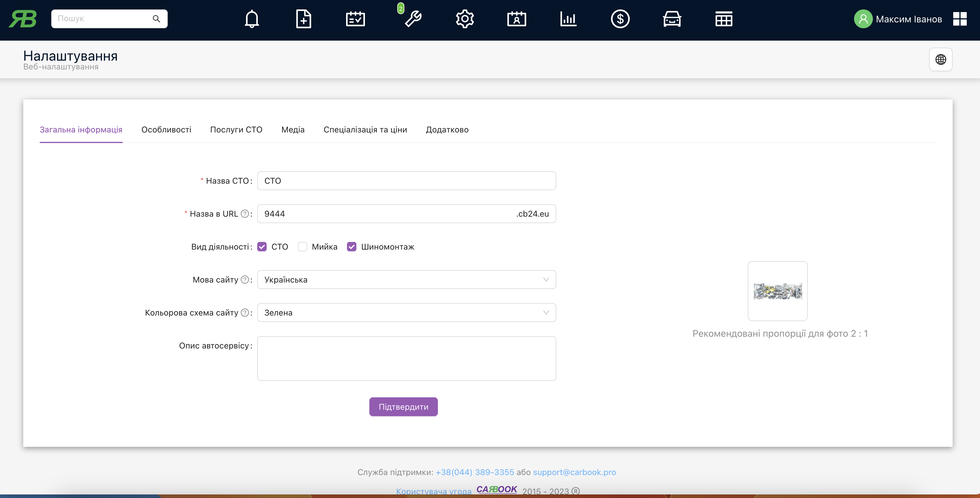Open the bar chart reports icon

click(568, 19)
